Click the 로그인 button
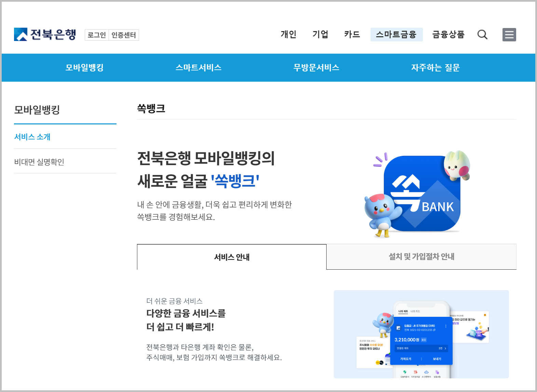 click(97, 35)
